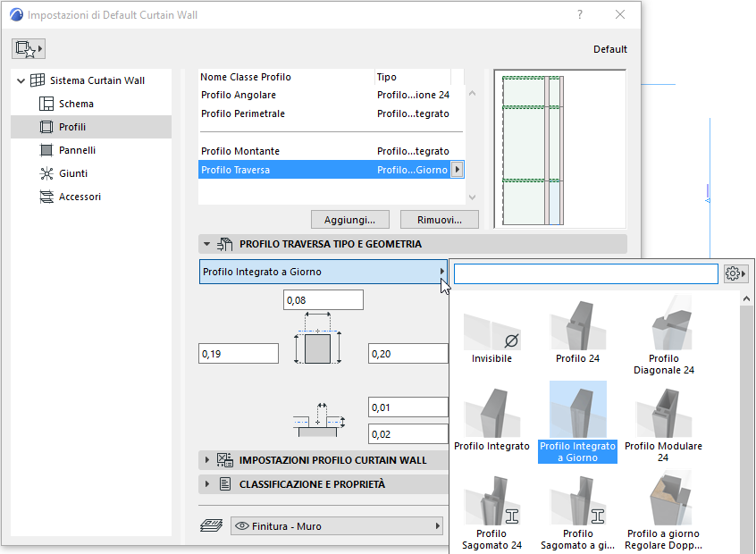The width and height of the screenshot is (756, 554).
Task: Click the 0,01 offset field
Action: [407, 407]
